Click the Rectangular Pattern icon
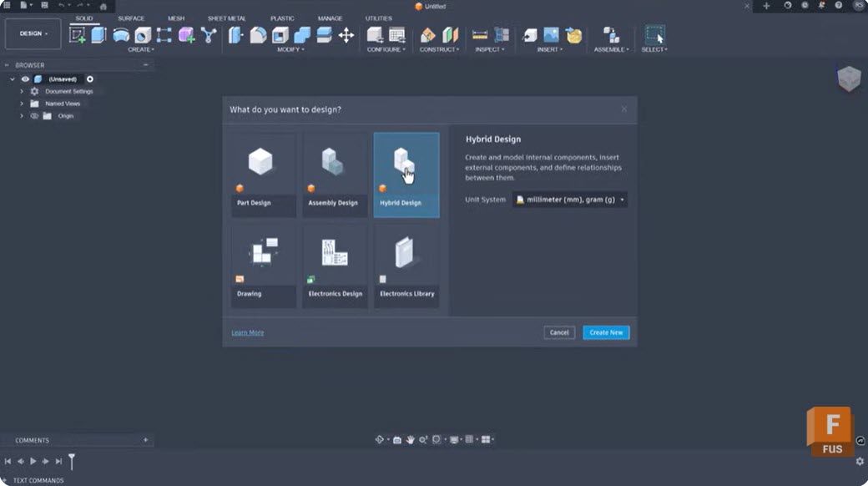 point(164,35)
